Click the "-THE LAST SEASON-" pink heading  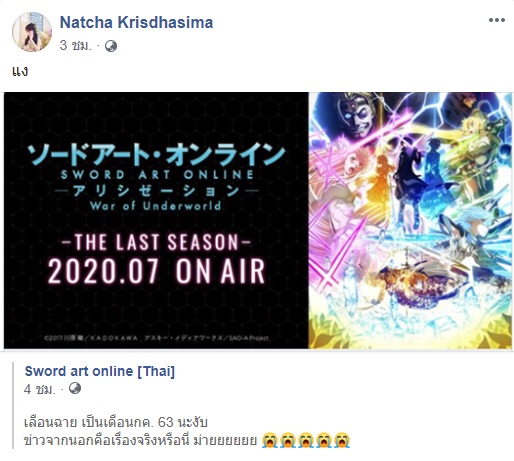156,242
